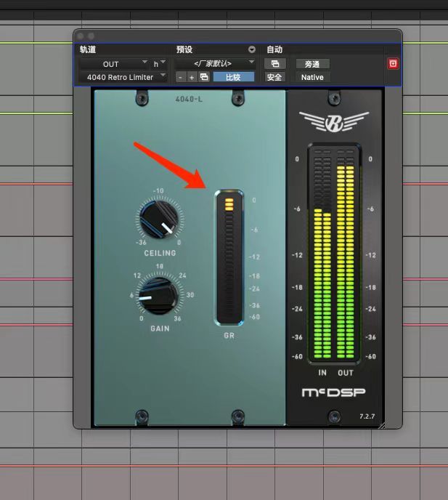
Task: Open the 4040 Retro Limiter plugin selector
Action: (x=123, y=77)
